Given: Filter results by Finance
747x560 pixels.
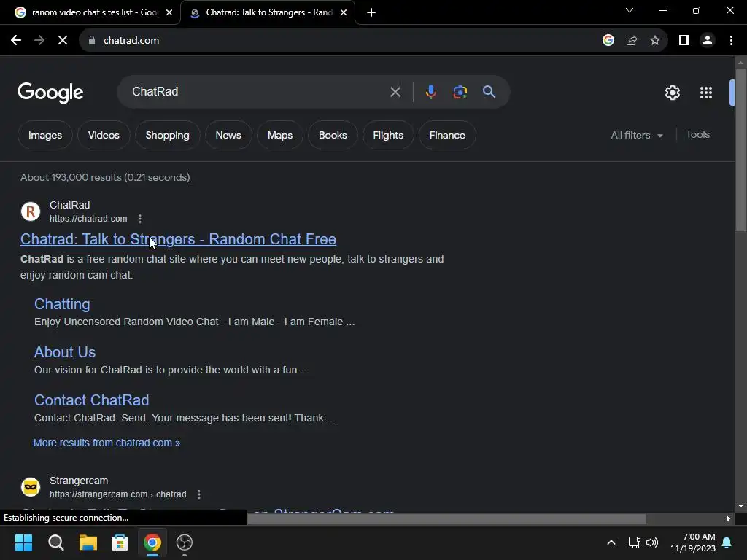Looking at the screenshot, I should tap(447, 135).
